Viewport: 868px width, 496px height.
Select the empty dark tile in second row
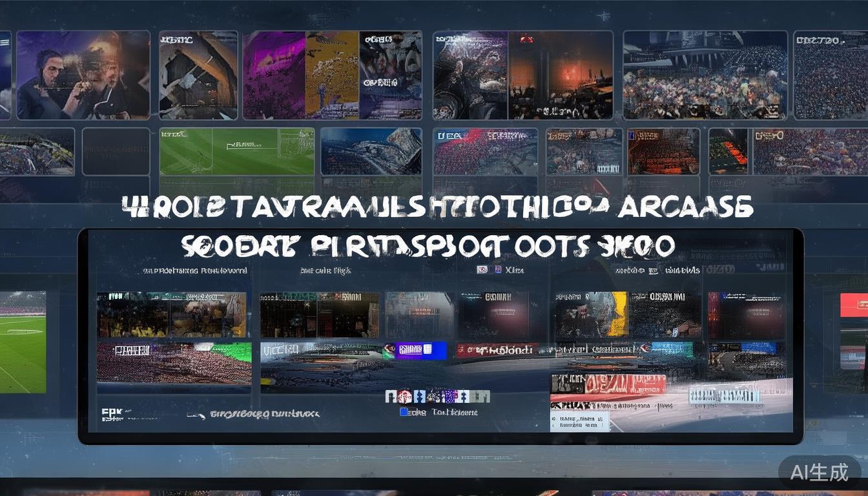116,151
